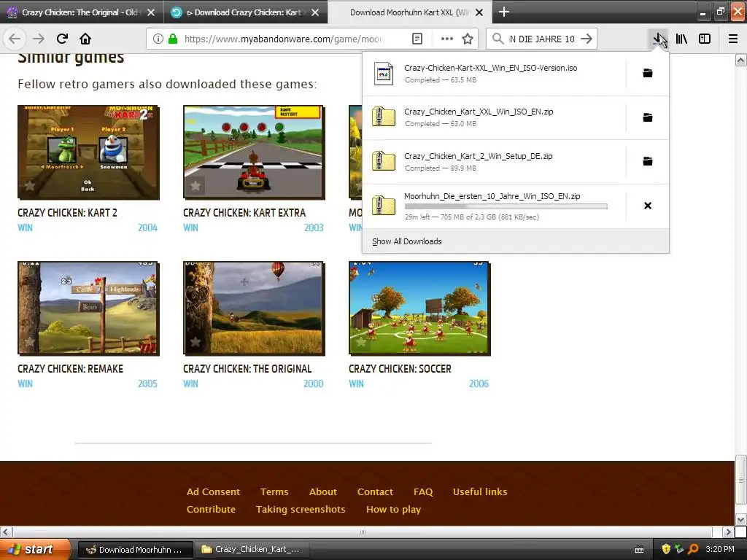Reload the current page
Screen dimensions: 747x560
click(x=62, y=39)
